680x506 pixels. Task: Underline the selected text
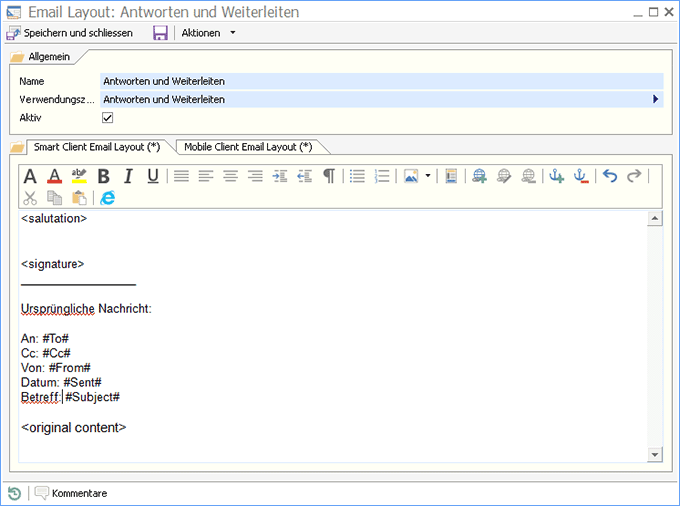click(153, 176)
